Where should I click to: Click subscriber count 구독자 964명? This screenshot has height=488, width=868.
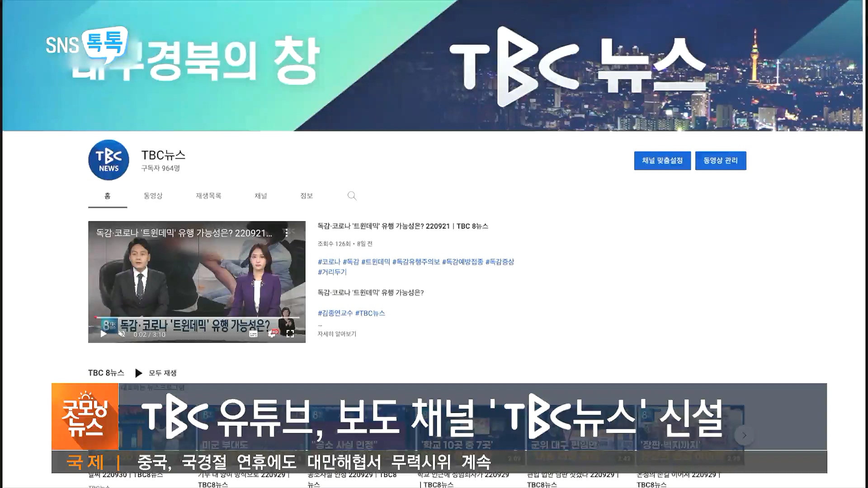160,168
